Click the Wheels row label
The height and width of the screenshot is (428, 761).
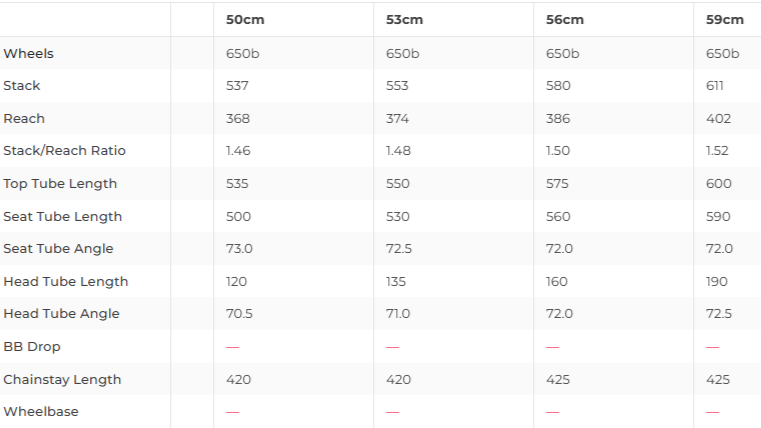tap(28, 53)
